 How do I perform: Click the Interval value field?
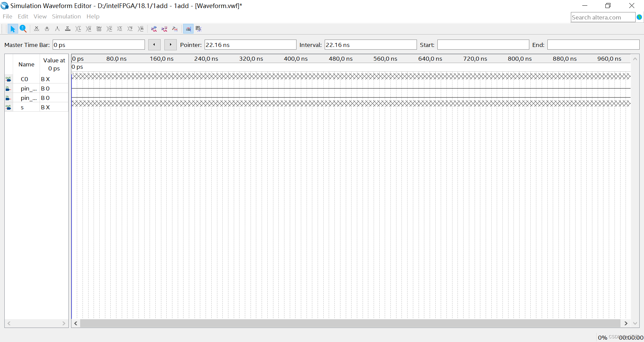click(371, 45)
